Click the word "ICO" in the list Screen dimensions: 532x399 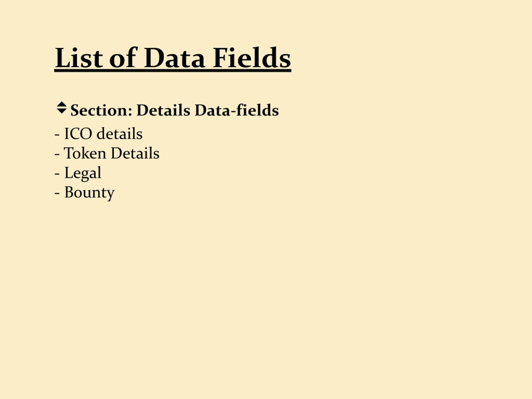tap(78, 133)
